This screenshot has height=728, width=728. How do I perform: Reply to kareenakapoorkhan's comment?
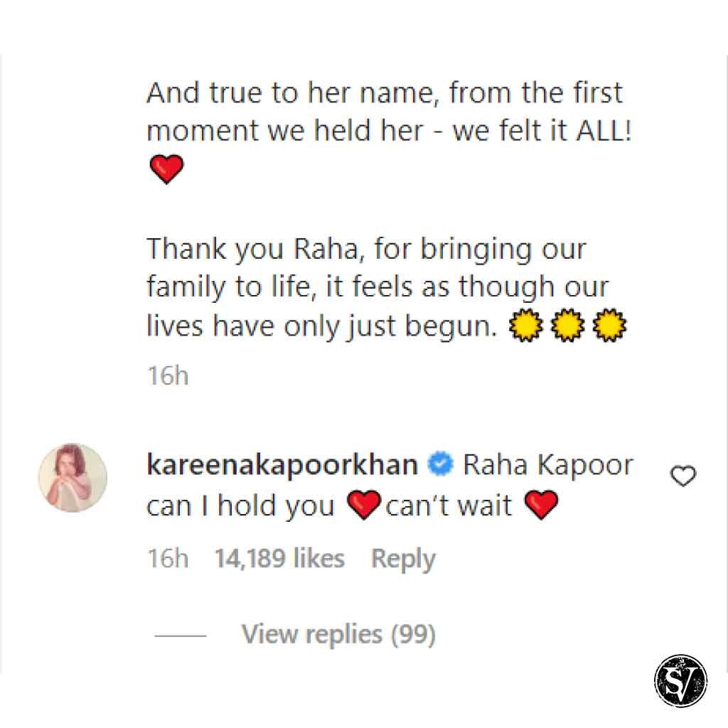click(403, 559)
